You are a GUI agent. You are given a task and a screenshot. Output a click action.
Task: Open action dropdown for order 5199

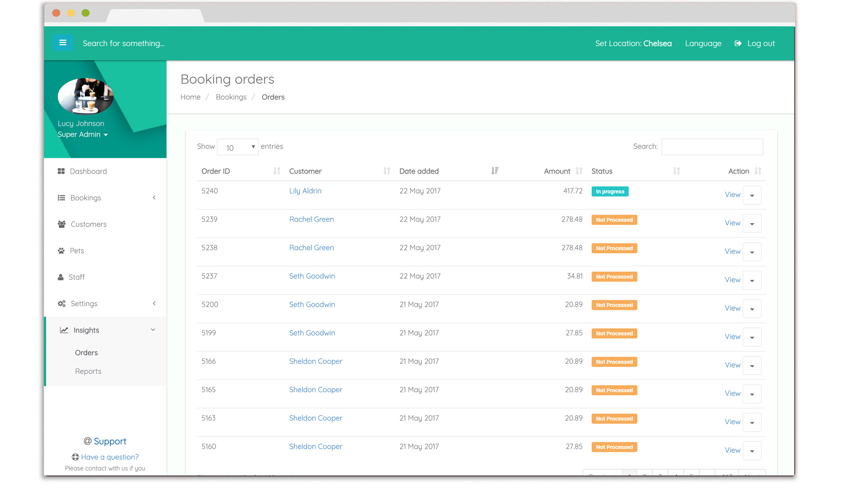[752, 337]
